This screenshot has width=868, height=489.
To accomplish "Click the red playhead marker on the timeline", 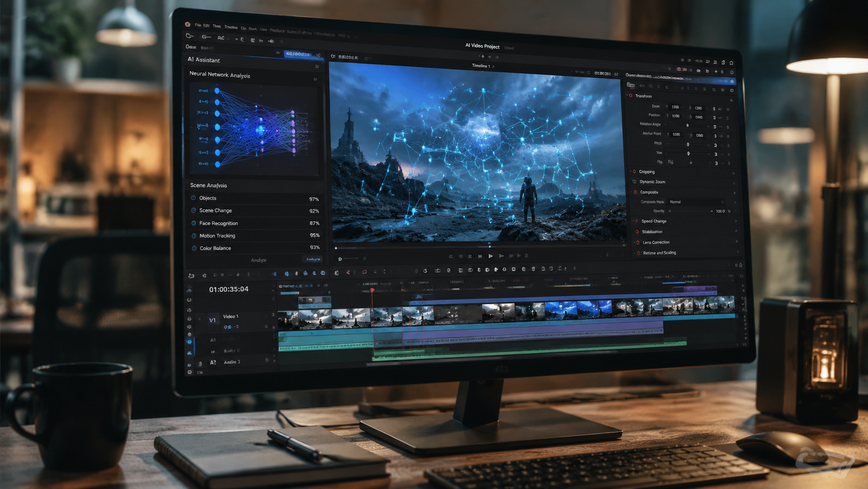I will click(372, 290).
